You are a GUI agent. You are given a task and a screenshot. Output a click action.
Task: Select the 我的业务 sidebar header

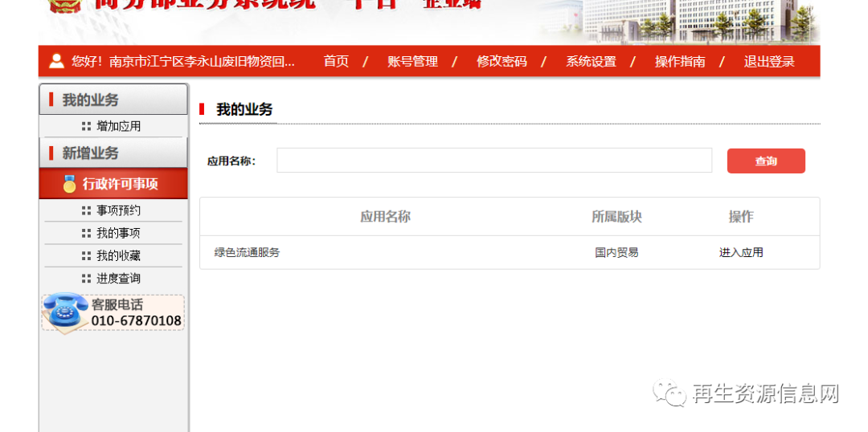coord(113,100)
